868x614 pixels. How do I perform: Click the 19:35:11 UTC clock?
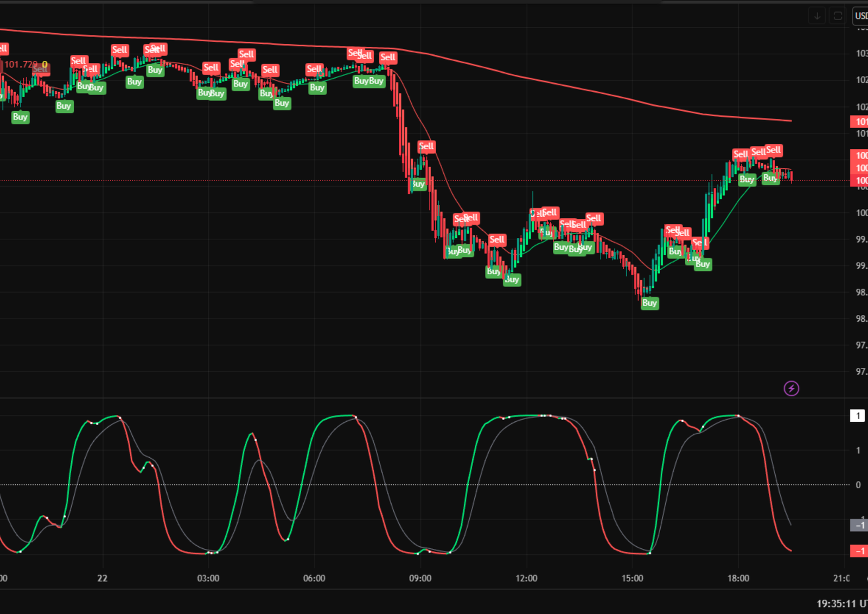pos(841,603)
